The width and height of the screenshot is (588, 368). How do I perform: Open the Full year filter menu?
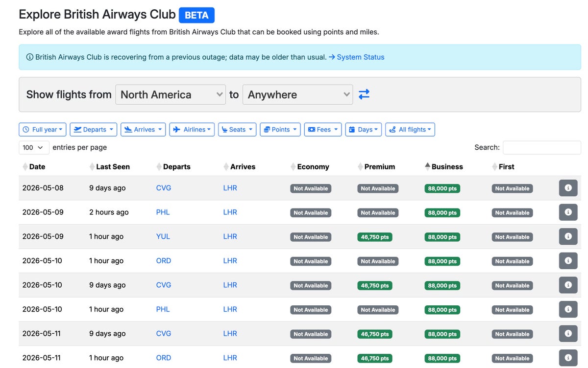click(x=43, y=130)
